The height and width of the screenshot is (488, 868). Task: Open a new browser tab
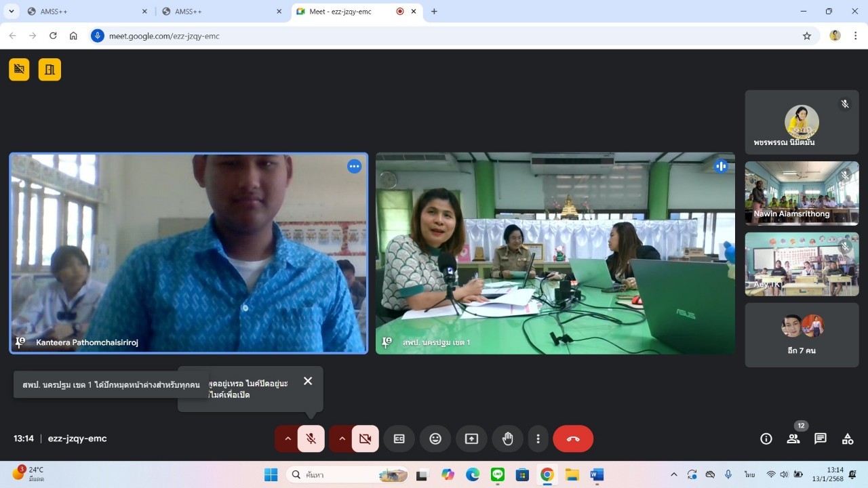click(x=434, y=12)
